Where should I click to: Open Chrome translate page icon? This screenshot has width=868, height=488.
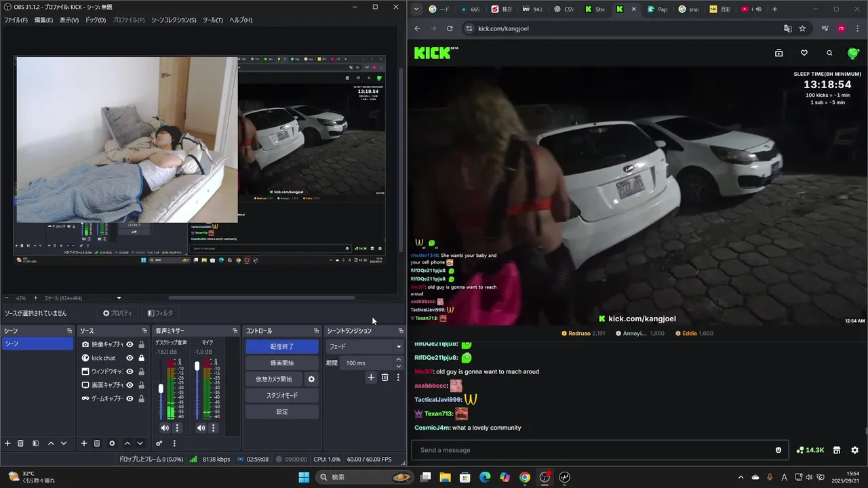pos(787,28)
